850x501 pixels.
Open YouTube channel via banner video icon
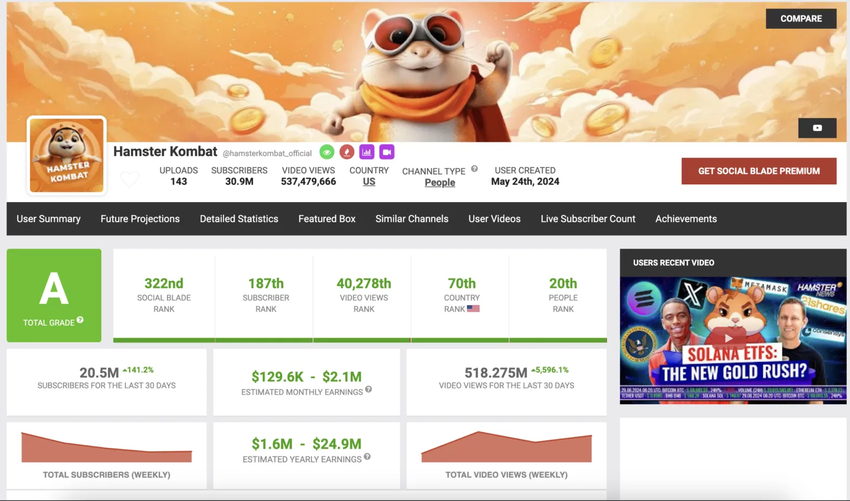pyautogui.click(x=817, y=128)
